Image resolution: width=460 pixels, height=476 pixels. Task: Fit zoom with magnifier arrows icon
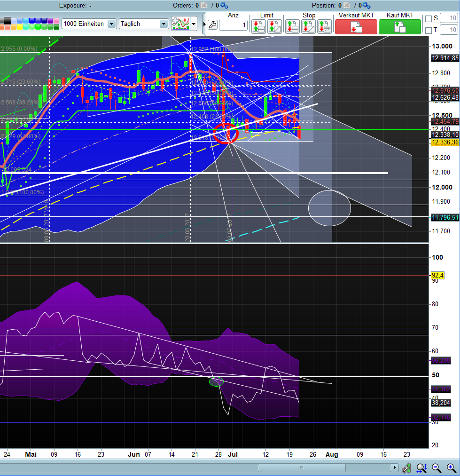tap(421, 468)
